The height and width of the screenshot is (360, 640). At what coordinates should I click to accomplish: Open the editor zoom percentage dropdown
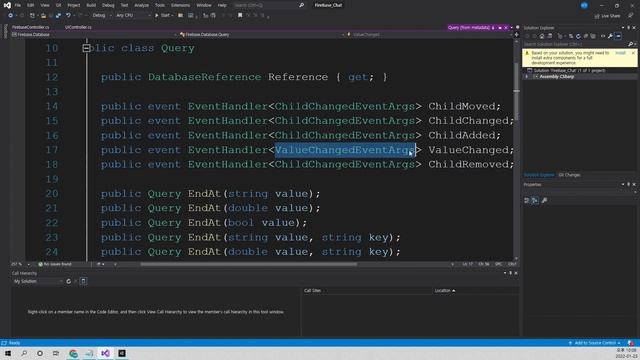coord(20,264)
